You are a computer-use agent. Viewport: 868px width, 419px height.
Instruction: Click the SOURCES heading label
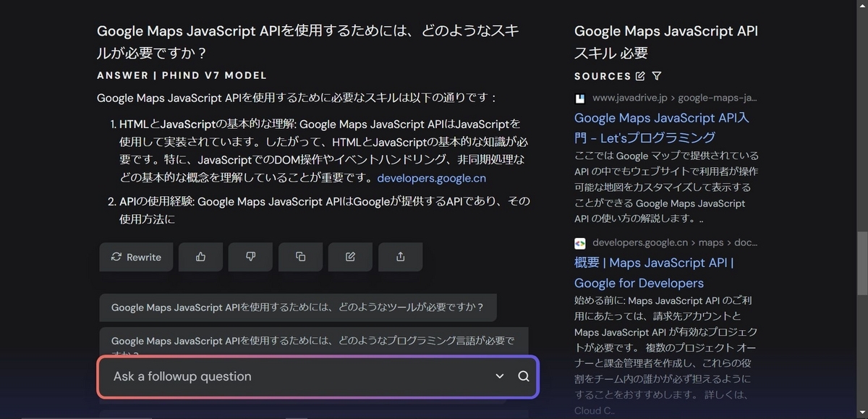(603, 76)
